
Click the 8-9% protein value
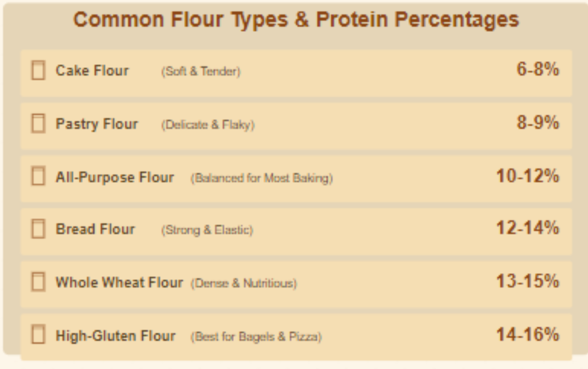[x=538, y=122]
